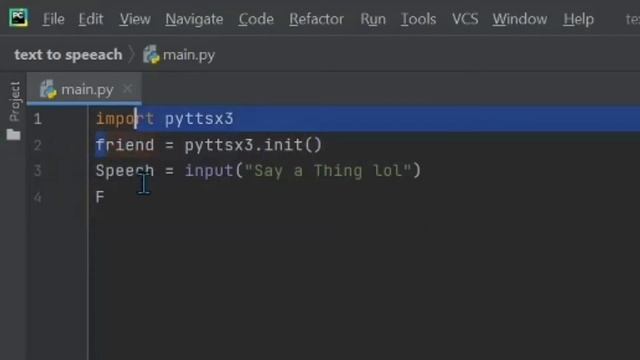Click the "Say a Thing lol" string
Image resolution: width=640 pixels, height=360 pixels.
click(328, 171)
